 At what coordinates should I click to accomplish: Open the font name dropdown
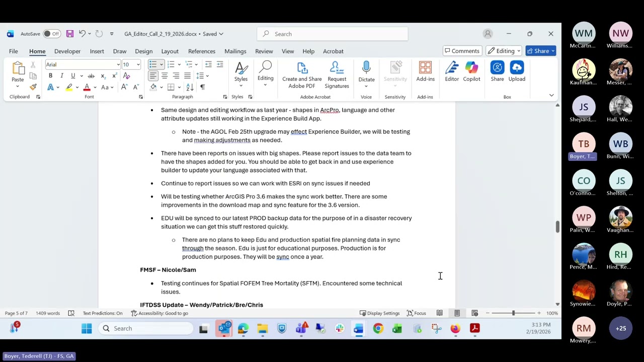point(118,64)
